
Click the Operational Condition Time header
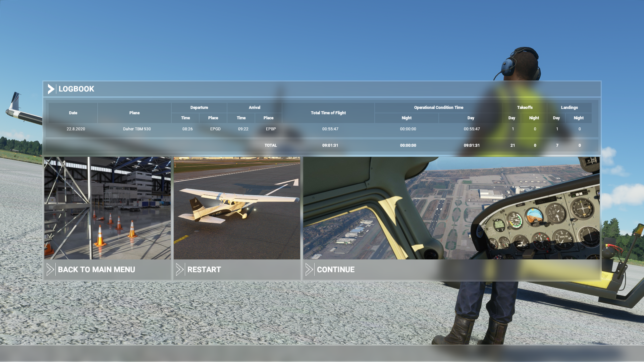[x=438, y=108]
